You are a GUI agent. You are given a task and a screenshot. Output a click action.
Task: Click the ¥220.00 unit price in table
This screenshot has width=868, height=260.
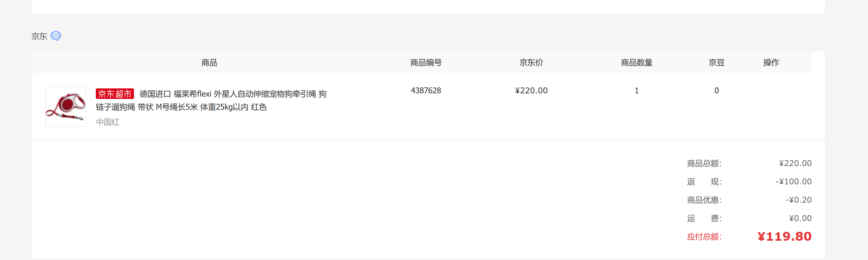[x=531, y=90]
